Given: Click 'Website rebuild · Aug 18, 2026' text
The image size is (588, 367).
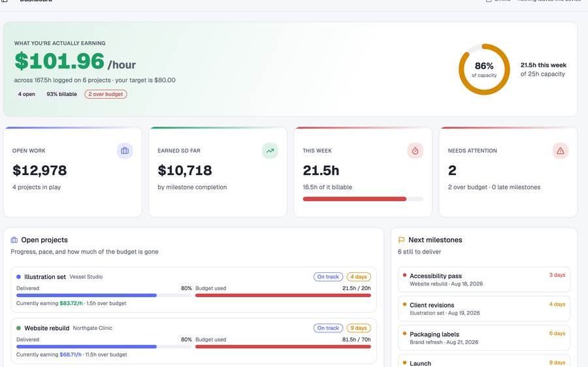Looking at the screenshot, I should click(446, 284).
